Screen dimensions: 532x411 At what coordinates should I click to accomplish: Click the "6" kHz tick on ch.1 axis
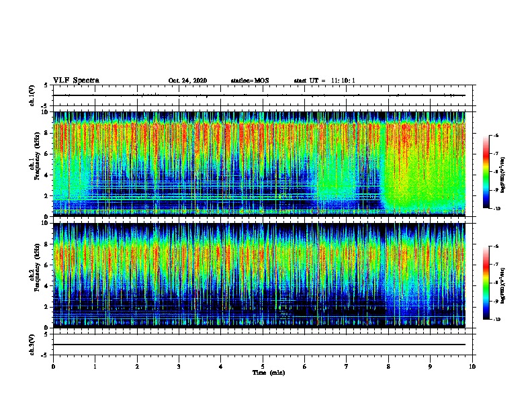click(x=46, y=154)
